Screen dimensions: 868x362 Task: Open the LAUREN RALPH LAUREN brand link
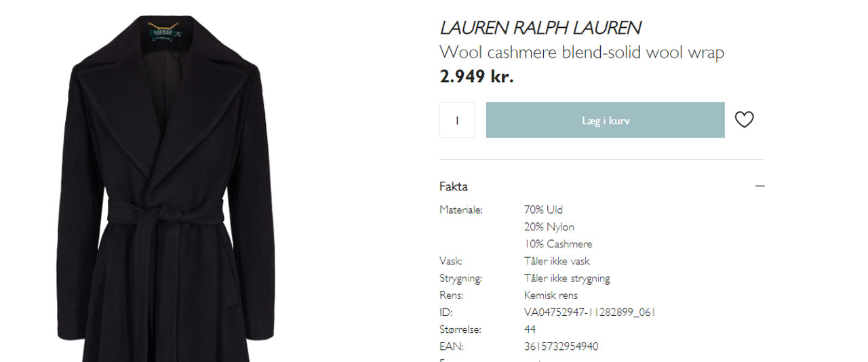[540, 28]
